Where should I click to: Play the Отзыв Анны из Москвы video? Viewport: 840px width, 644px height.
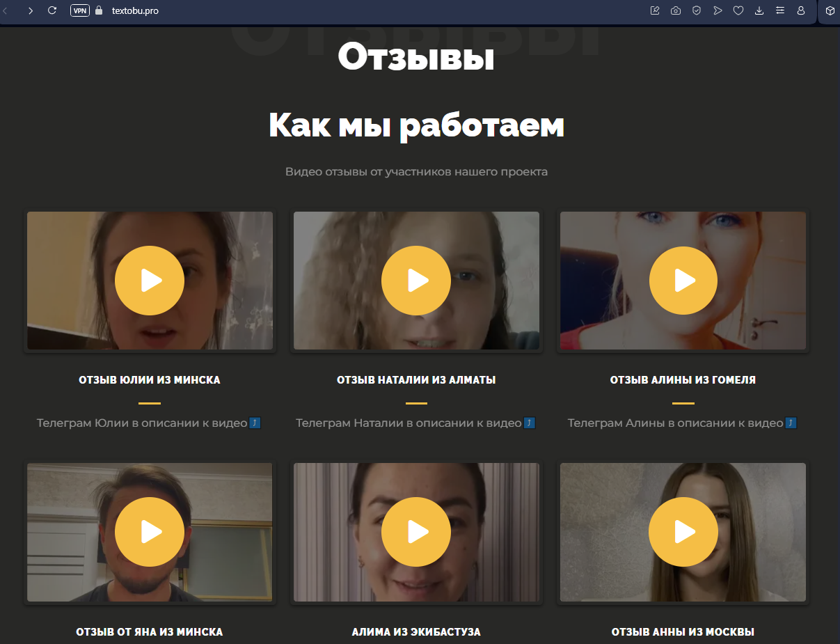pyautogui.click(x=683, y=531)
